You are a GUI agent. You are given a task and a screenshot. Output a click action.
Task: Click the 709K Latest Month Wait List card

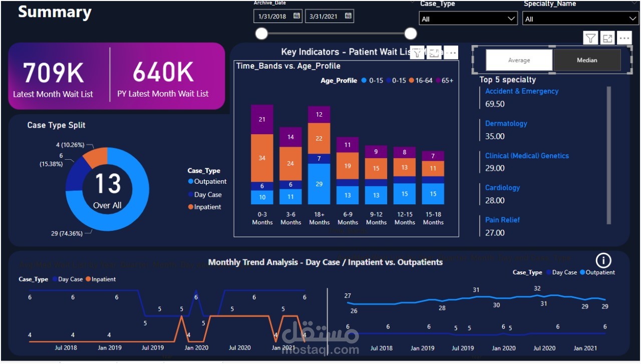click(53, 79)
